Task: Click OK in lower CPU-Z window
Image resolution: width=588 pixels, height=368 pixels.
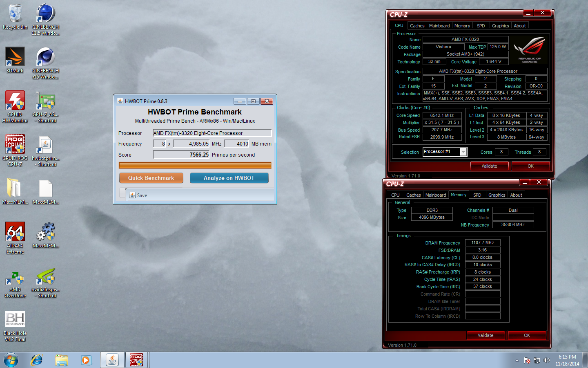Action: click(x=527, y=335)
